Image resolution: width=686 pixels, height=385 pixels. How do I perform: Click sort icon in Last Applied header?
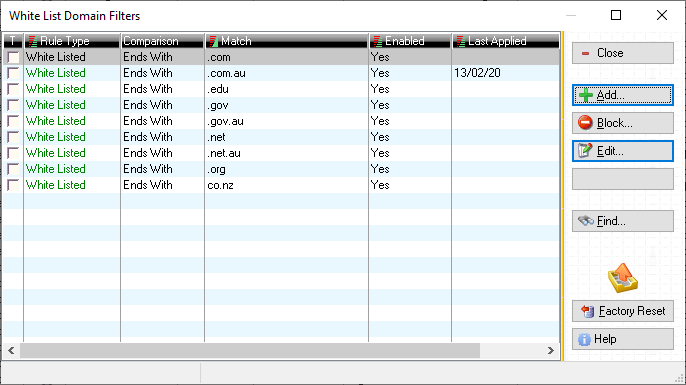coord(461,41)
